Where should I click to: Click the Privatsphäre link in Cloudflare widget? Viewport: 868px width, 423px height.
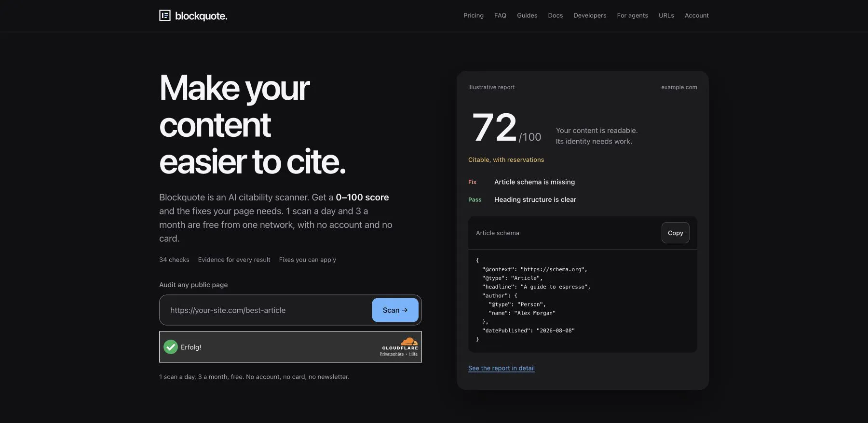392,354
